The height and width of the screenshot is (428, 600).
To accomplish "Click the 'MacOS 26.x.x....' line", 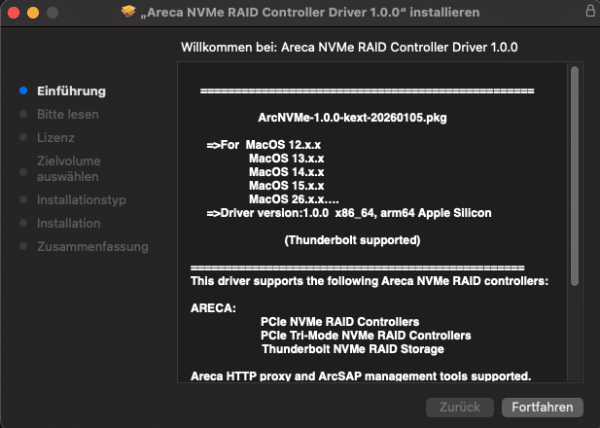I will pyautogui.click(x=294, y=199).
